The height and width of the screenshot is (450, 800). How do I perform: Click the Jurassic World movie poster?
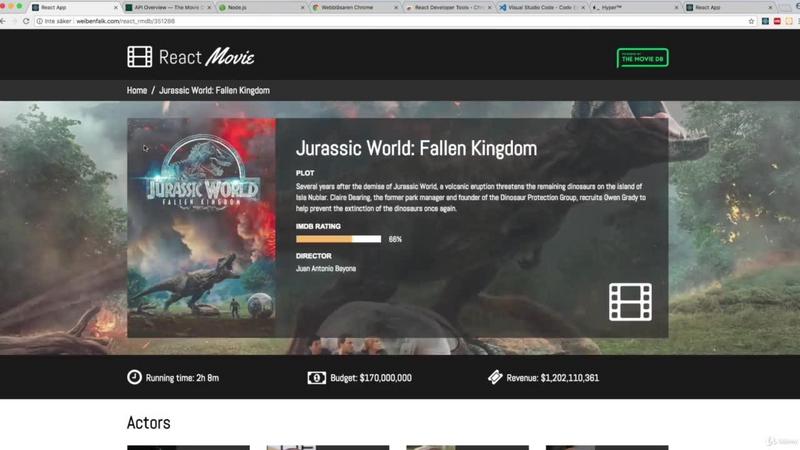pyautogui.click(x=202, y=228)
